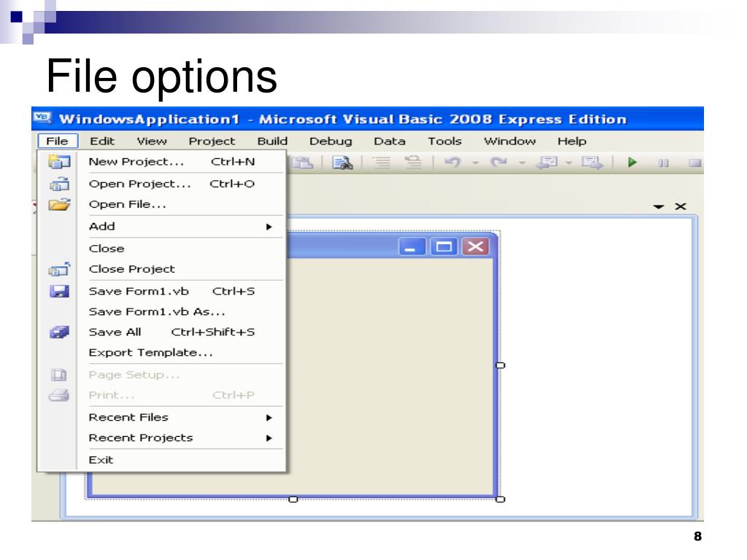Screen dimensions: 747x560
Task: Click the form's bottom-right corner handle
Action: [500, 499]
